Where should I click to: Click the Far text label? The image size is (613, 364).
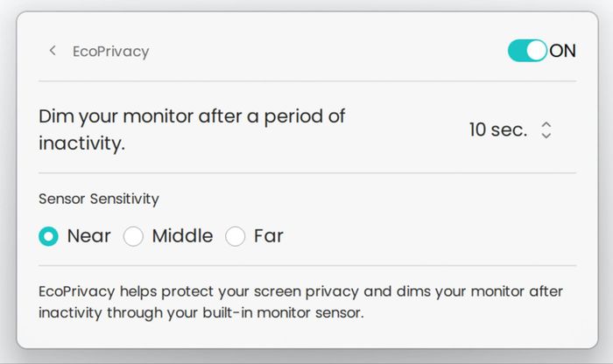tap(269, 236)
